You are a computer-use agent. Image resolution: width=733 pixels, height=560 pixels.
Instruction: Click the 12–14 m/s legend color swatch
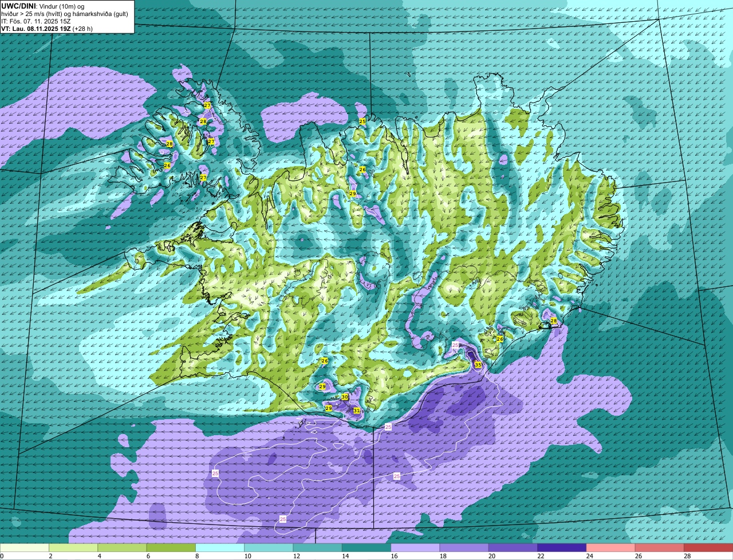pyautogui.click(x=318, y=547)
